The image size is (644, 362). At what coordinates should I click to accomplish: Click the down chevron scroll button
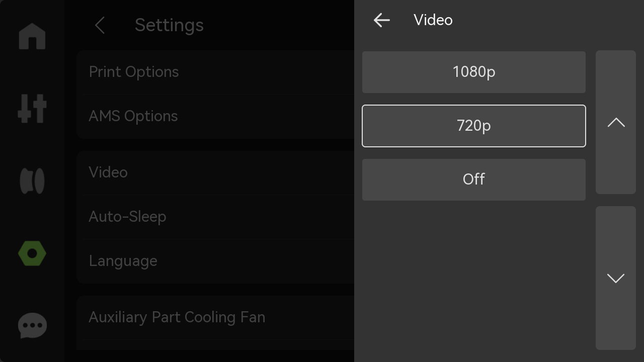click(616, 278)
